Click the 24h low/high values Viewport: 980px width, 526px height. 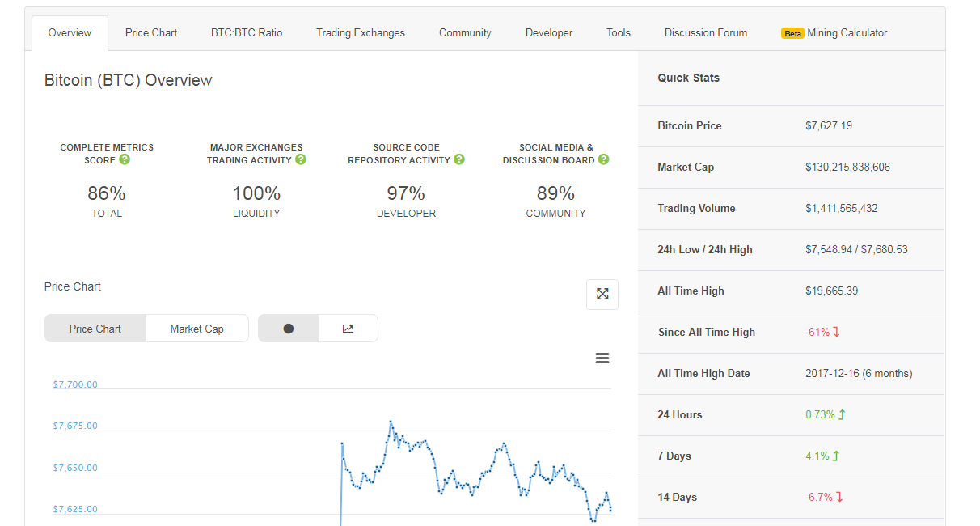(x=856, y=249)
